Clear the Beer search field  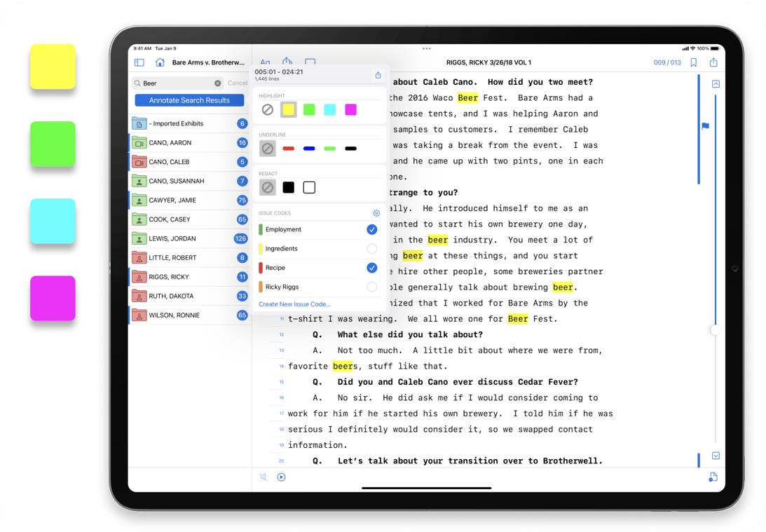coord(218,83)
